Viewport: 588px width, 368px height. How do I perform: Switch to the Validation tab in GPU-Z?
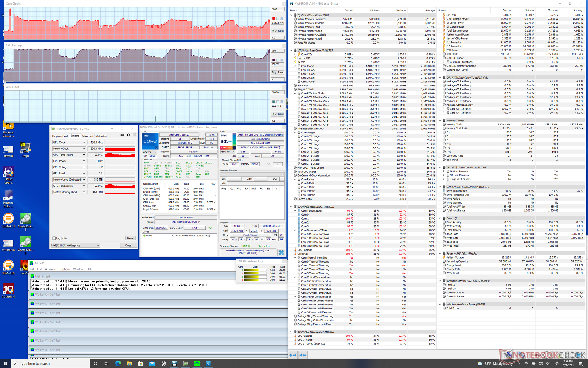101,136
